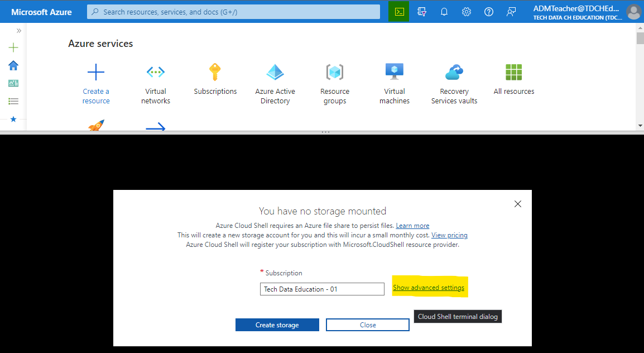Click the Virtual networks label
This screenshot has width=644, height=353.
coord(156,96)
